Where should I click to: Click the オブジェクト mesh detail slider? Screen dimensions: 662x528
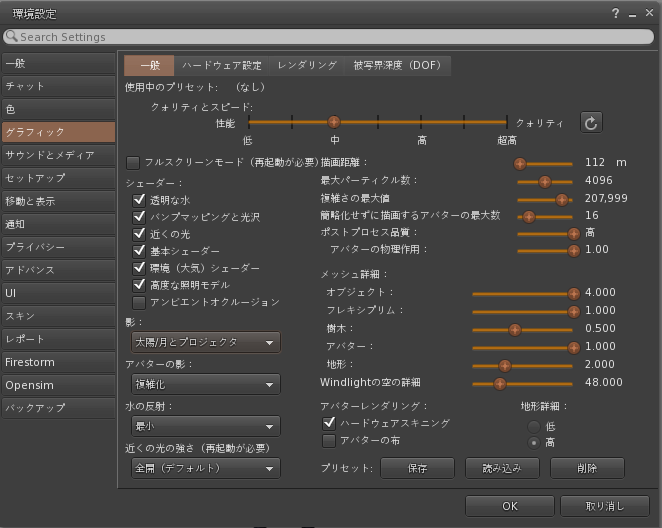[526, 293]
